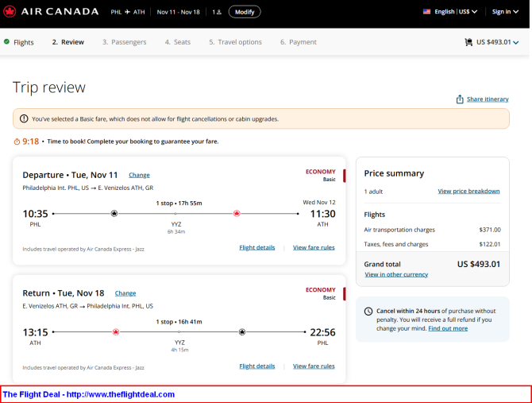Screen dimensions: 532x403
Task: Select the 4. Seats step
Action: pos(177,42)
